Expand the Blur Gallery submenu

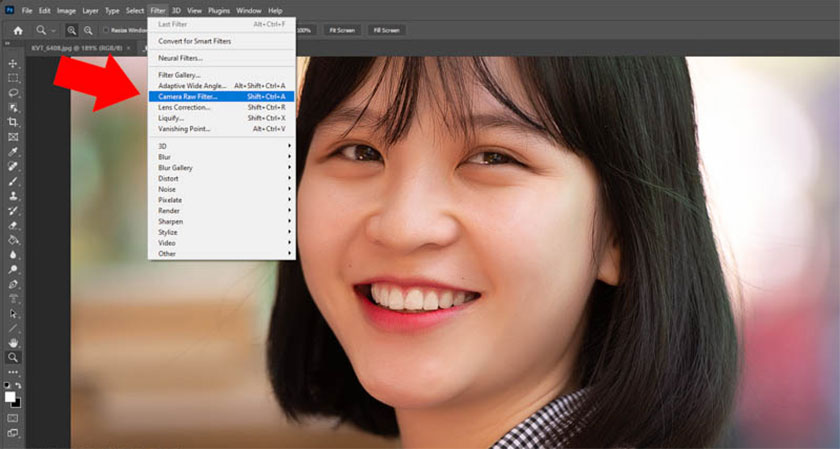[x=222, y=168]
